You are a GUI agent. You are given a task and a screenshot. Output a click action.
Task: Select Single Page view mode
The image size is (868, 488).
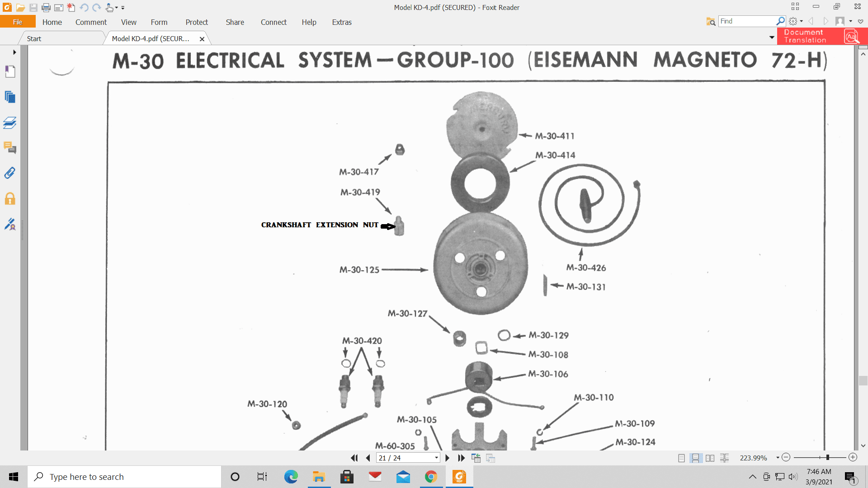click(x=681, y=458)
